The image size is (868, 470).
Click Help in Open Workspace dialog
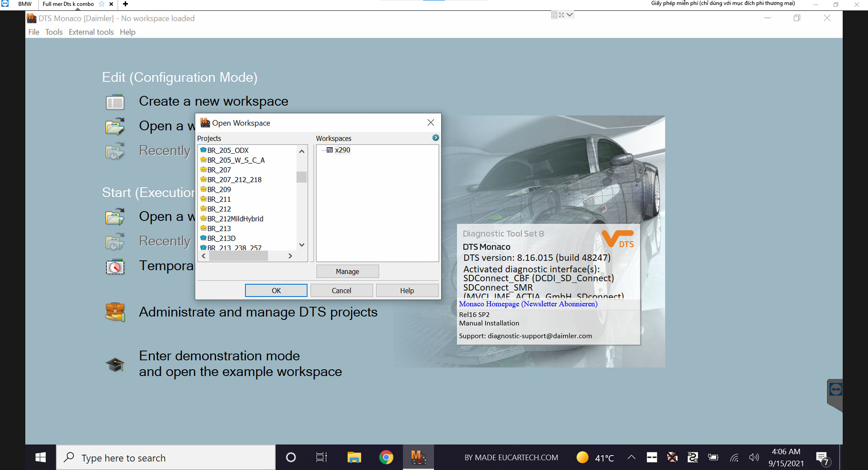[x=407, y=291]
